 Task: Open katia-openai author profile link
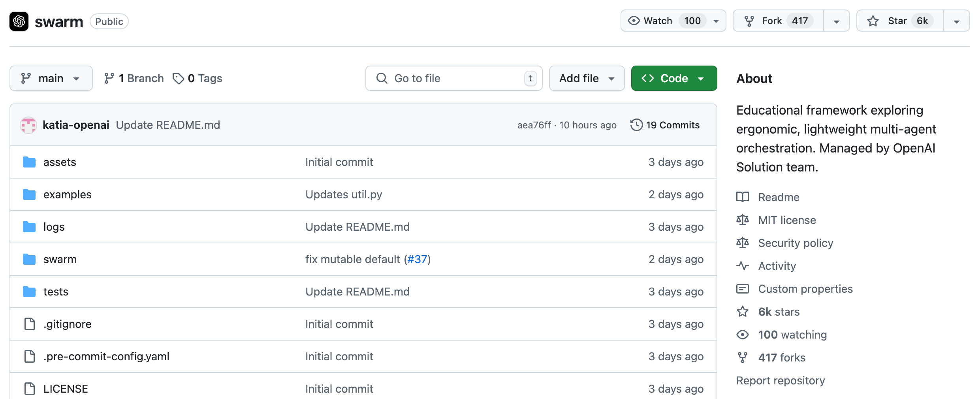click(76, 125)
